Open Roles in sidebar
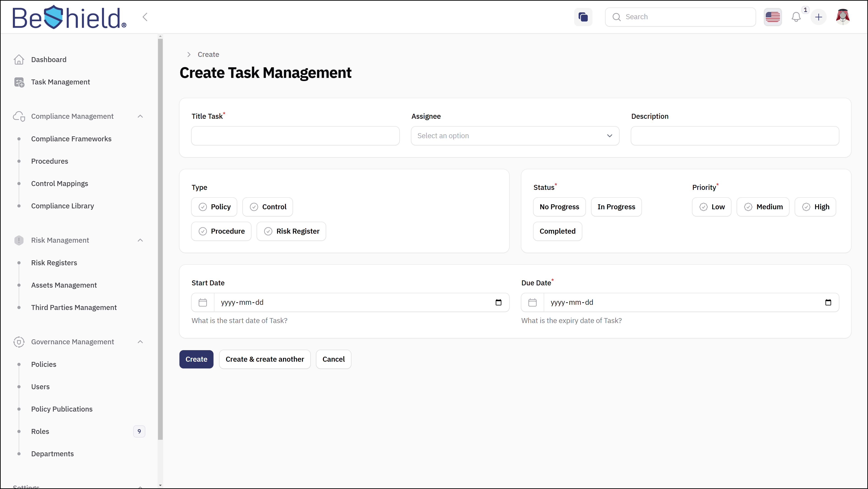868x489 pixels. tap(40, 431)
